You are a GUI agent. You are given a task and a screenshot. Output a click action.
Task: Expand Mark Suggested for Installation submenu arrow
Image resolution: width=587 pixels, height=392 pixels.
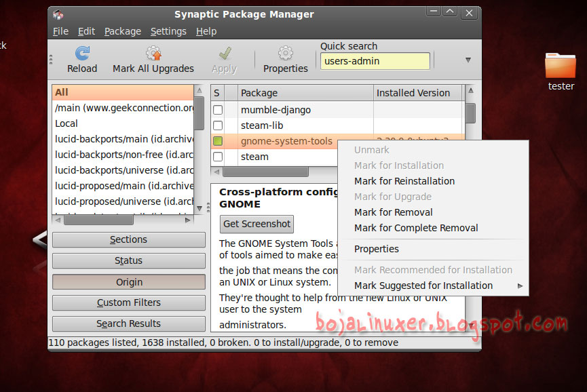click(x=520, y=286)
